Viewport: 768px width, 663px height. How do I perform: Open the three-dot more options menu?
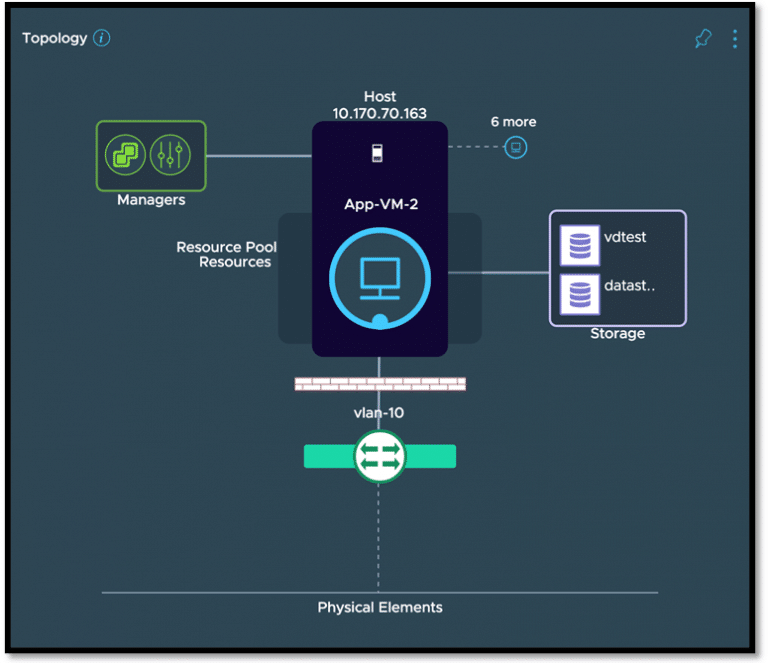click(x=735, y=39)
